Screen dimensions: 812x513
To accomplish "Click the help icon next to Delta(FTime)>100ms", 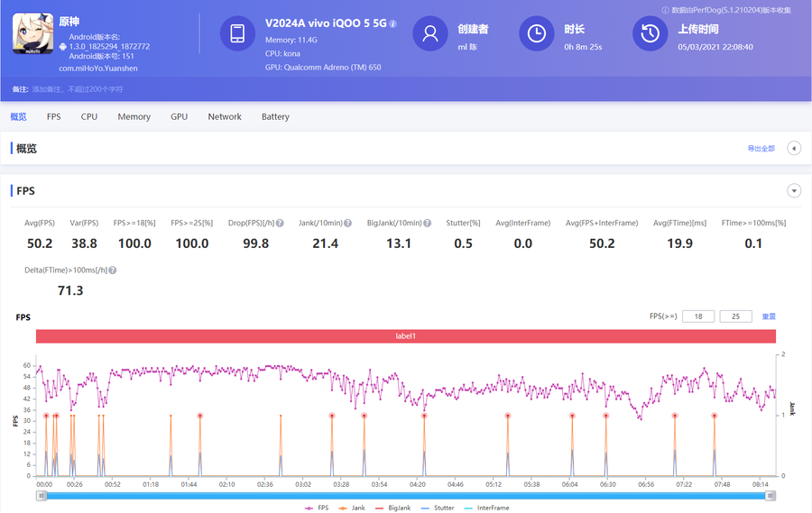I will pos(113,270).
